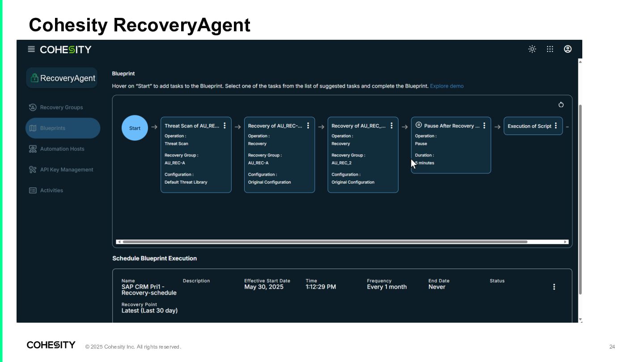Click the API Key Management icon
644x362 pixels.
pyautogui.click(x=33, y=170)
